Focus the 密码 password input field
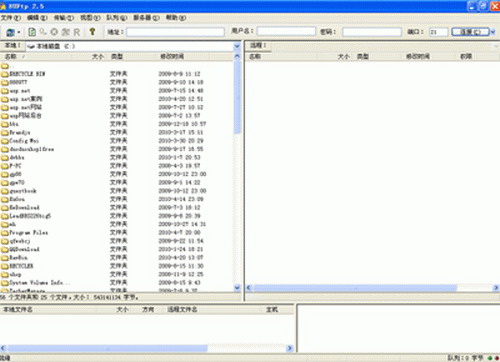500x362 pixels. pos(372,32)
